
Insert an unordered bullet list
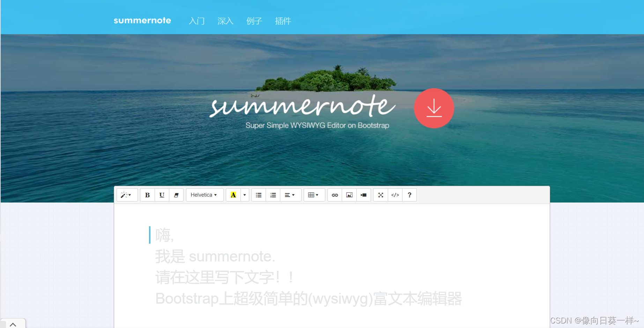[259, 195]
